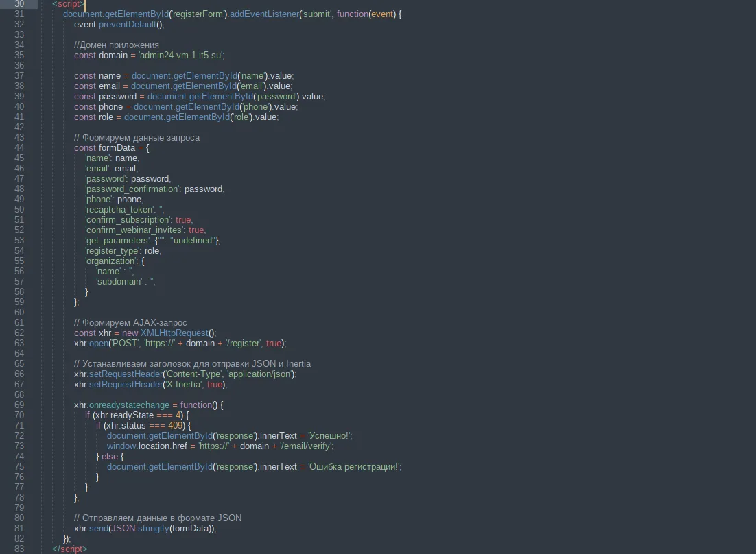The width and height of the screenshot is (756, 554).
Task: Click the 'Успешно!' string
Action: [329, 436]
